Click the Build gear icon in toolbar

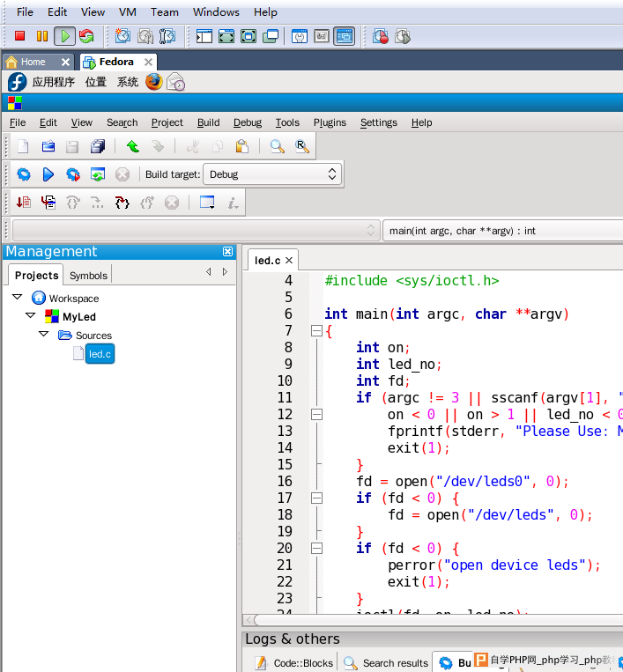click(24, 174)
